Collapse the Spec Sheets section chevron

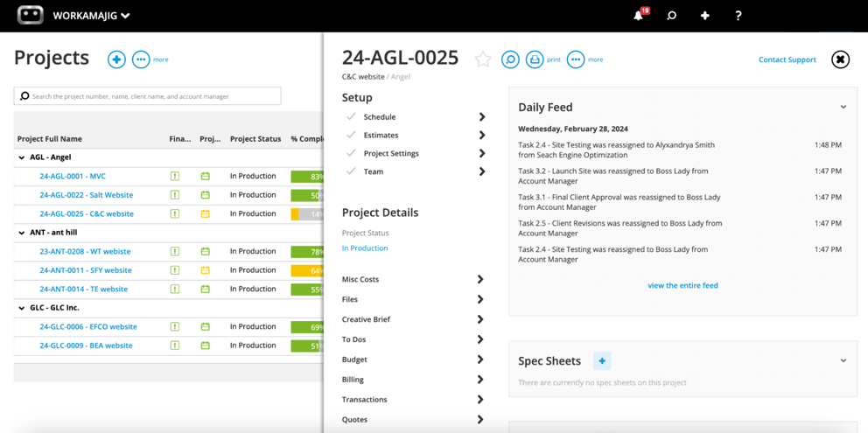click(843, 360)
